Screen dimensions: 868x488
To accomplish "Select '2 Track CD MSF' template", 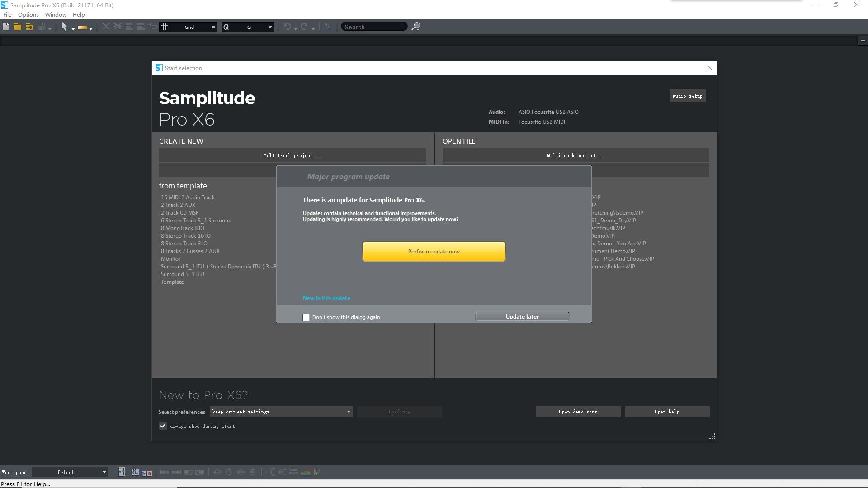I will click(179, 212).
